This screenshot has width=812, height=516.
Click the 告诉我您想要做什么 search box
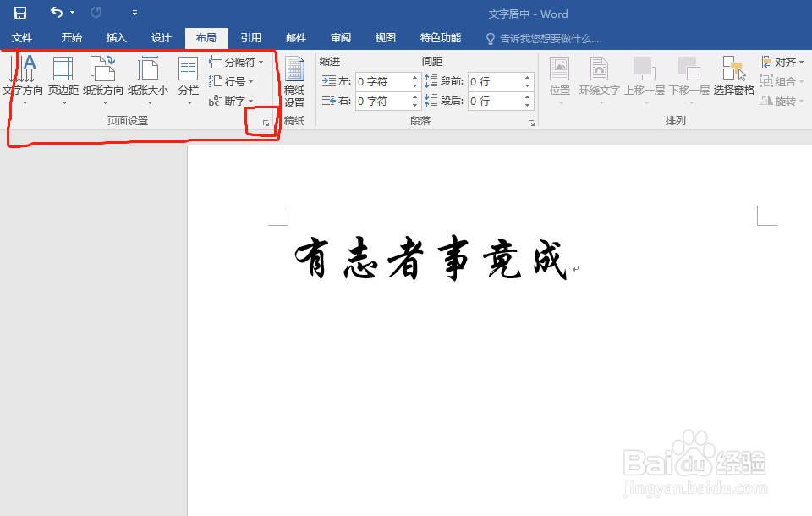point(542,38)
